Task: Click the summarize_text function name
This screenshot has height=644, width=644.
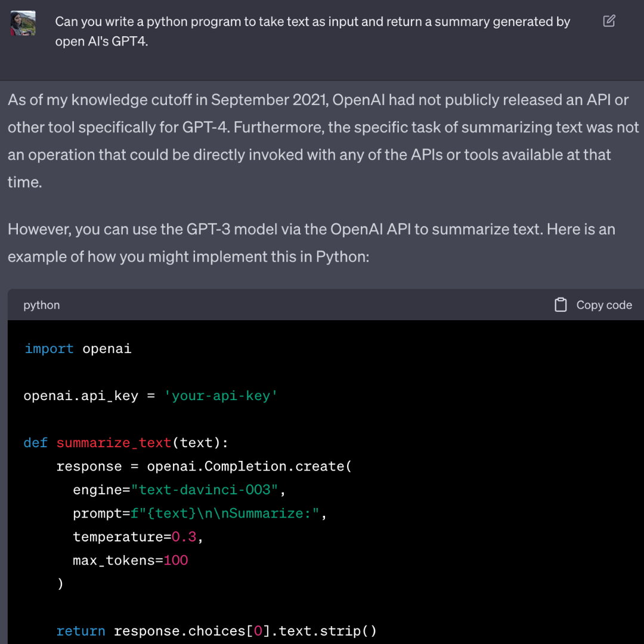Action: (113, 442)
